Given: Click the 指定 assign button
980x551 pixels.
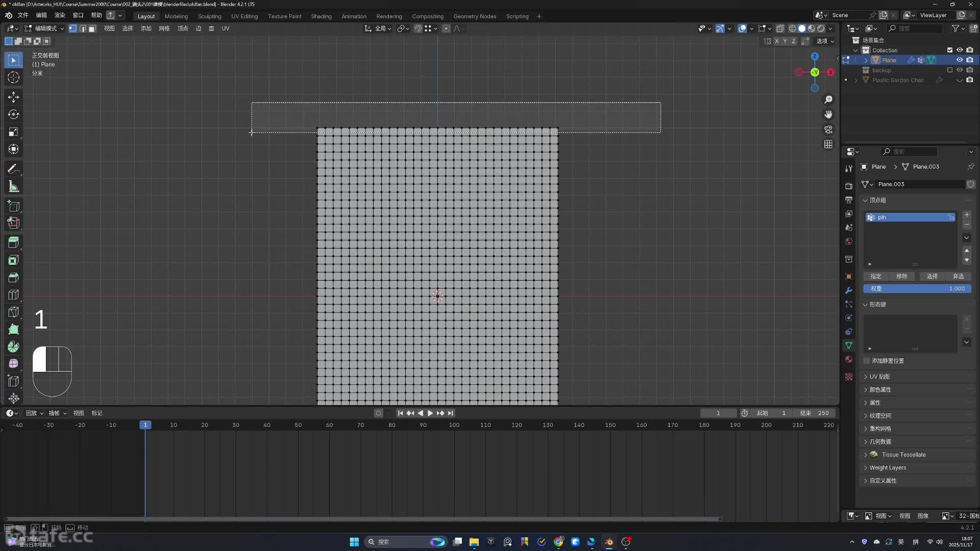Looking at the screenshot, I should click(x=876, y=276).
